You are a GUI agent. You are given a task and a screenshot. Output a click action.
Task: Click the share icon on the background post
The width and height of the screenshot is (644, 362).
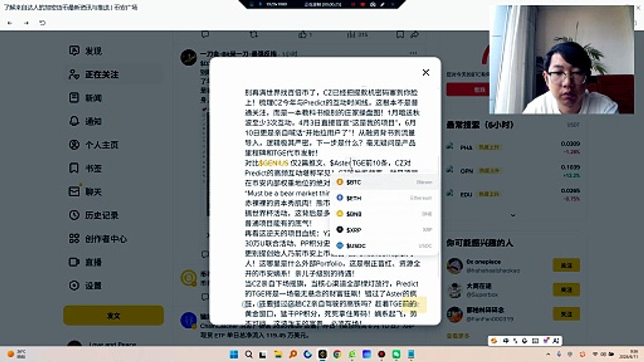[414, 34]
